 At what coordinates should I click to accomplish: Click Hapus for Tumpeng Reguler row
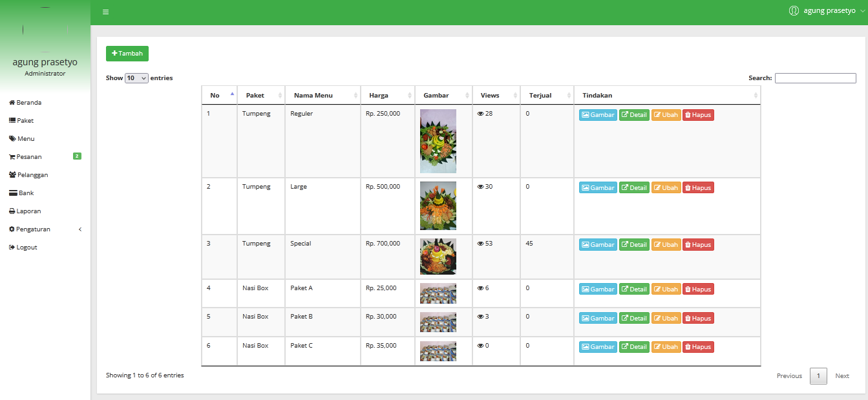(x=698, y=115)
